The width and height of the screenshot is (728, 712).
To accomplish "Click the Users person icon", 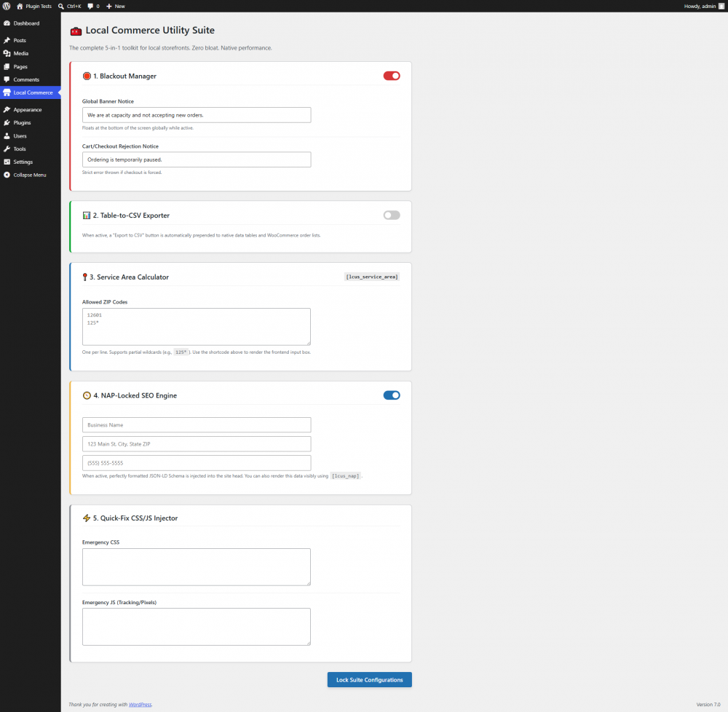I will (7, 136).
